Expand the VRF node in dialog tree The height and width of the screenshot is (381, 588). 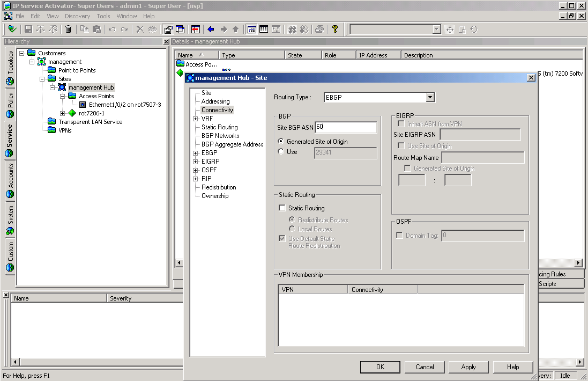[x=196, y=119]
